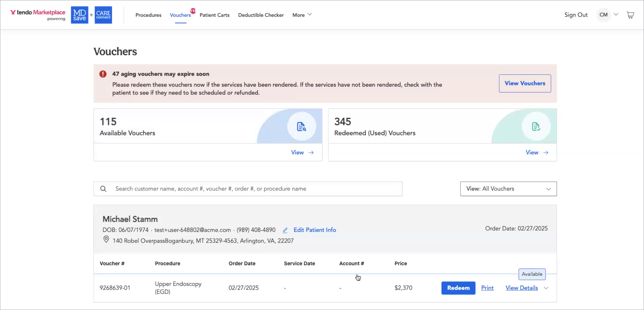Click the Available Vouchers document search icon
The width and height of the screenshot is (644, 310).
pos(301,126)
